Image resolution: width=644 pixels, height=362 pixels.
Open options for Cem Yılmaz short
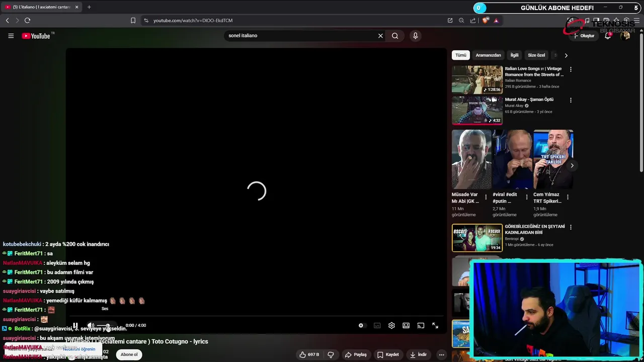[568, 197]
